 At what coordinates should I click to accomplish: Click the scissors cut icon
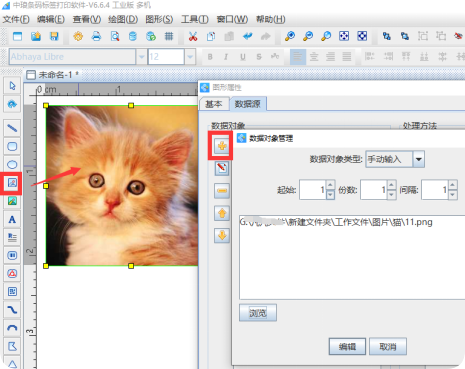tap(193, 36)
